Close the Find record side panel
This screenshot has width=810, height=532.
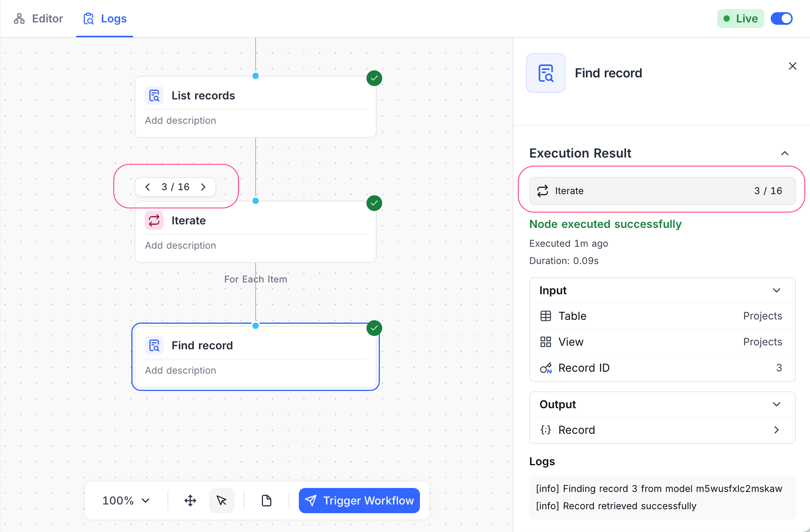792,66
